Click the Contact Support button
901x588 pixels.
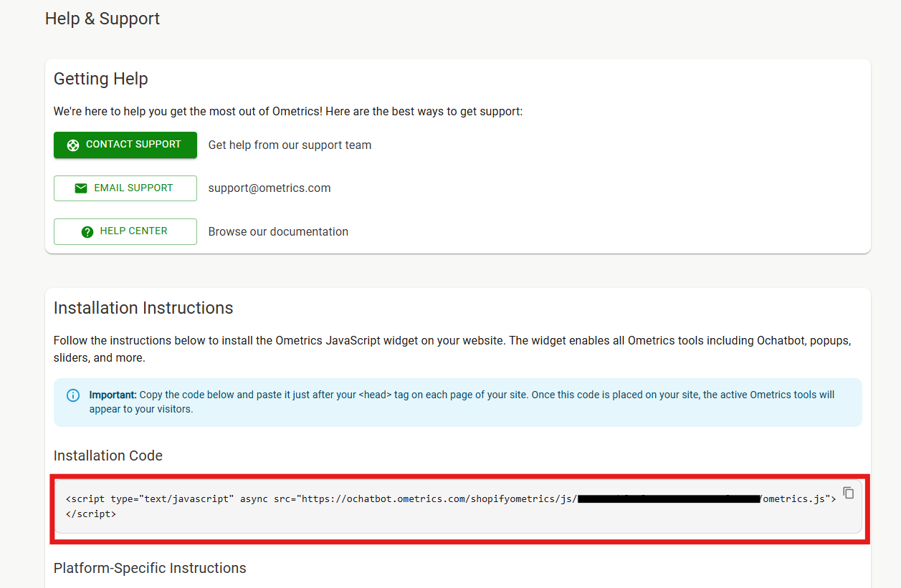click(x=125, y=145)
